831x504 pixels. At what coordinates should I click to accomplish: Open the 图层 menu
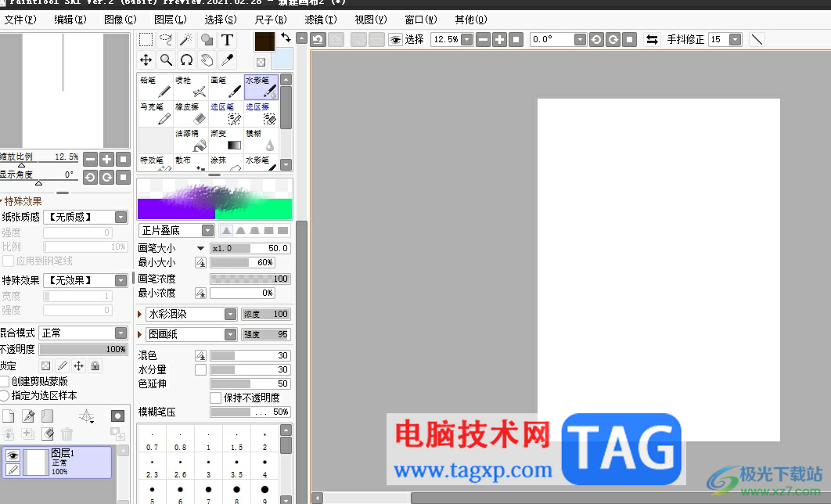pos(170,20)
